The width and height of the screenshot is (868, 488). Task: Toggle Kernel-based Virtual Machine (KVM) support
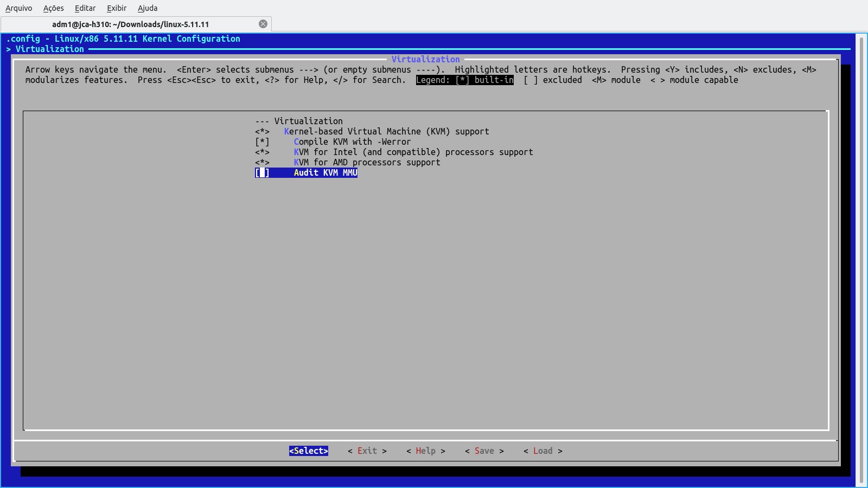(x=262, y=131)
